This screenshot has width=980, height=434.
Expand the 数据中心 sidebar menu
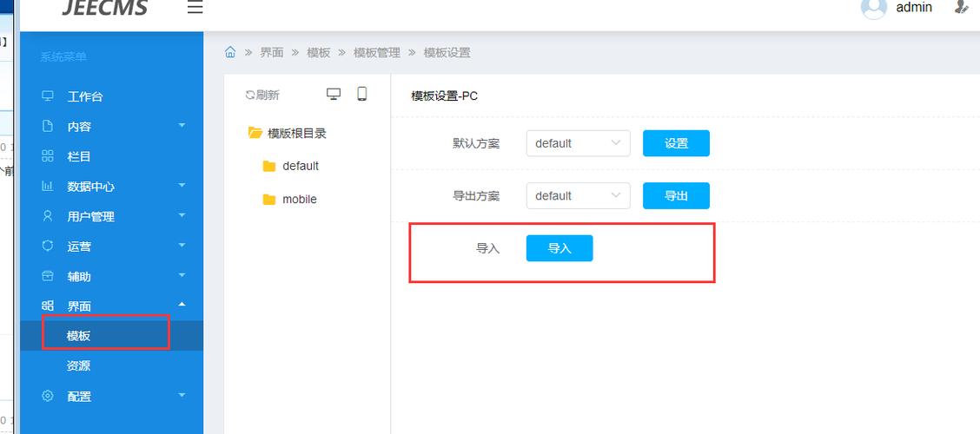112,187
